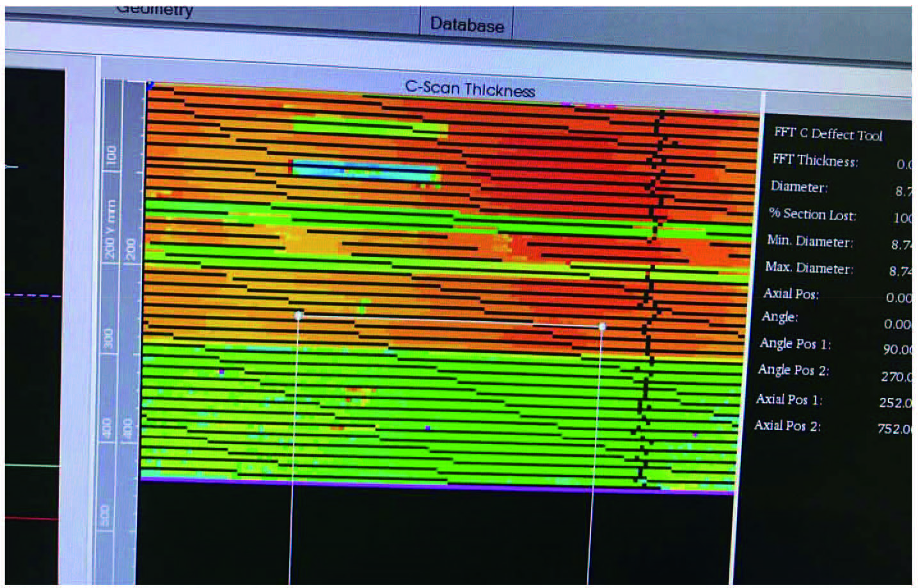
Task: Click the C-Scan Thickness title
Action: (x=470, y=89)
